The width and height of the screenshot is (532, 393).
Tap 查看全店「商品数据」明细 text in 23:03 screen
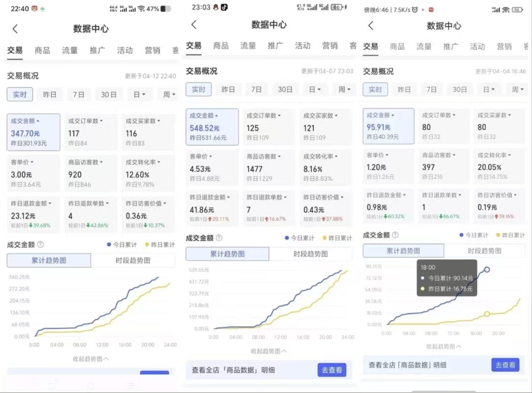(x=233, y=370)
